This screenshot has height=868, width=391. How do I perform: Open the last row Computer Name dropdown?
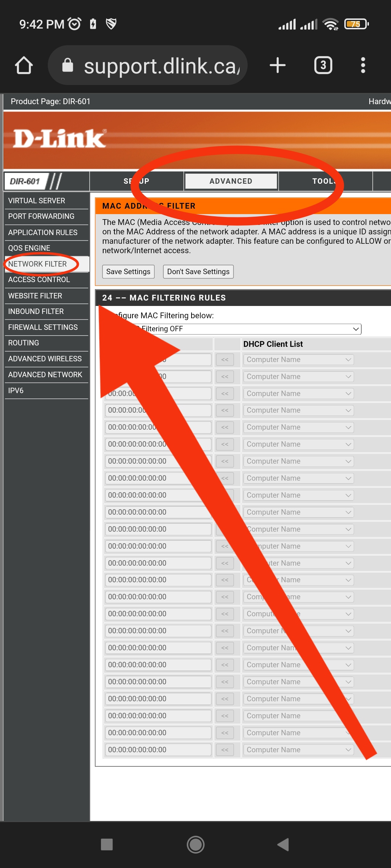pyautogui.click(x=298, y=750)
